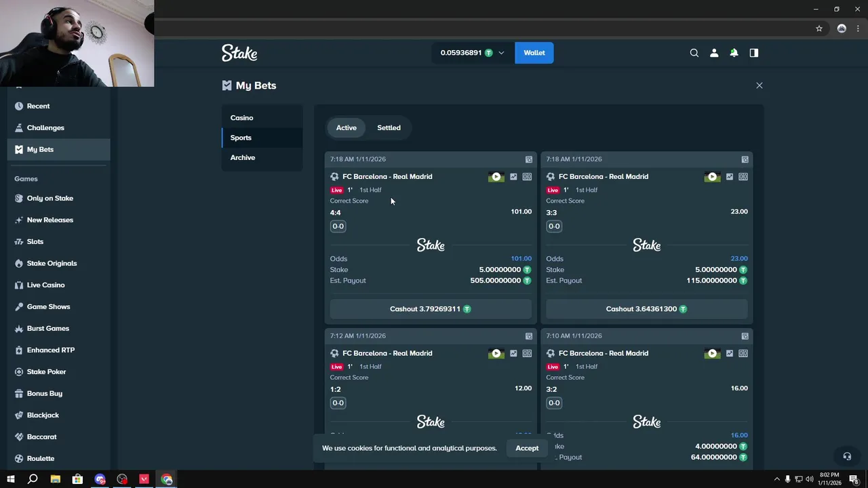This screenshot has width=868, height=488.
Task: Open Stake Originals in the sidebar
Action: coord(59,264)
